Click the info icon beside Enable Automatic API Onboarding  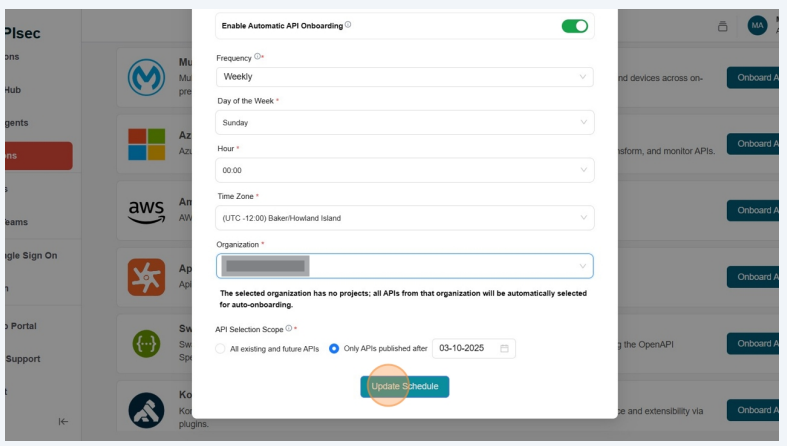(348, 25)
